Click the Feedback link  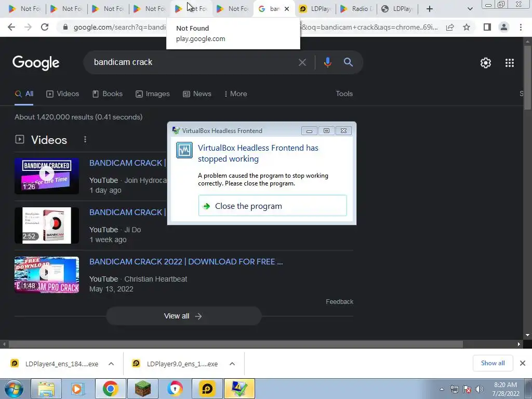[339, 302]
